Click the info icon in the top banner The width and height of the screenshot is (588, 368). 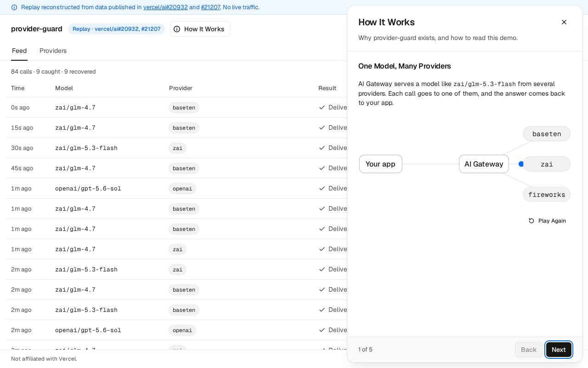click(x=14, y=7)
